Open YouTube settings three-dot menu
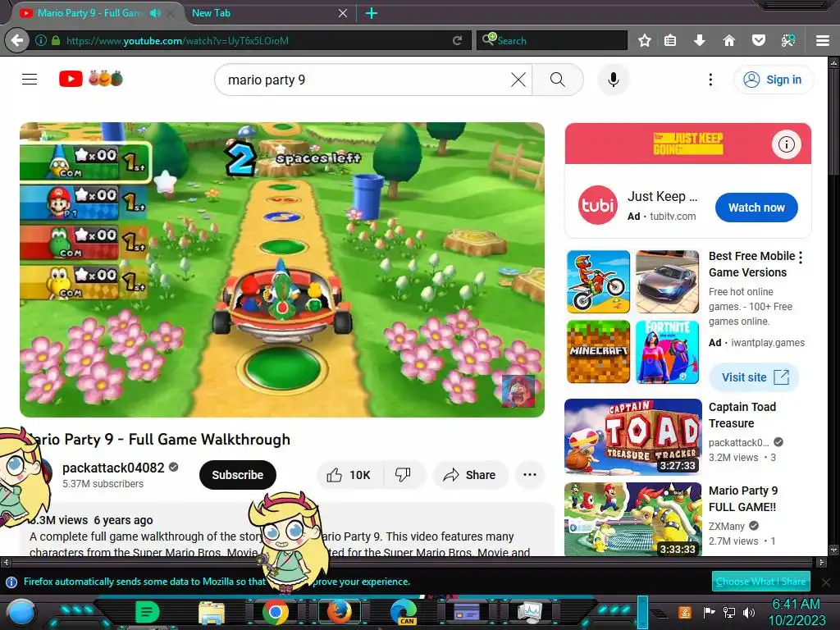Viewport: 840px width, 630px height. click(710, 80)
